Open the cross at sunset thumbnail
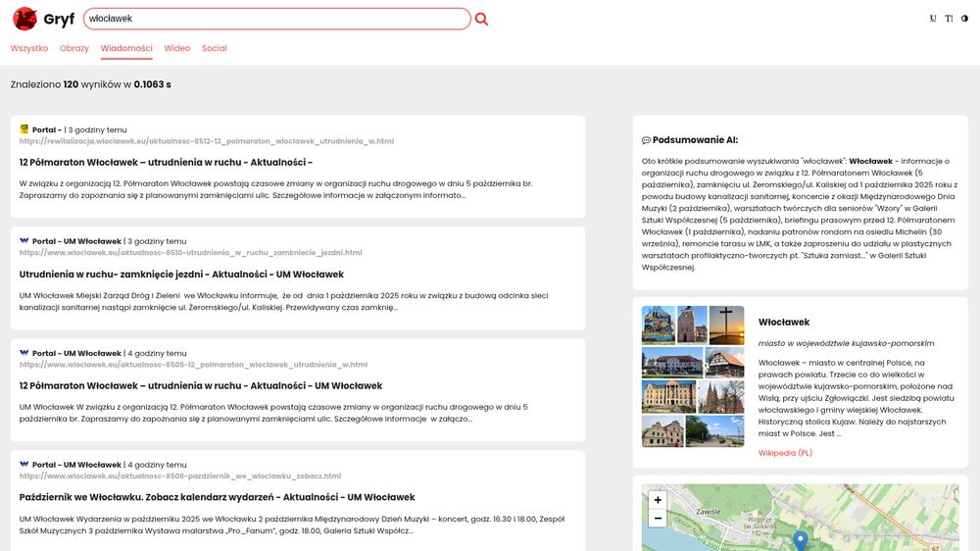Image resolution: width=980 pixels, height=551 pixels. click(x=727, y=325)
